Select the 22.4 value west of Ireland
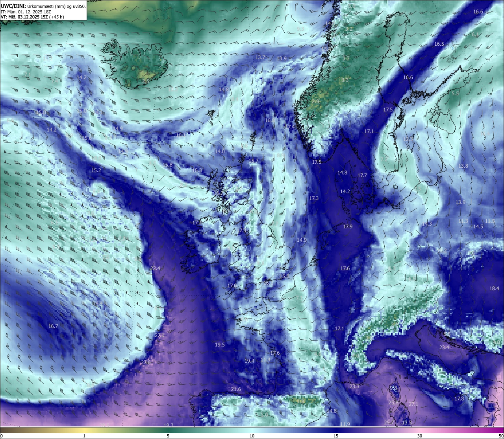 [155, 268]
